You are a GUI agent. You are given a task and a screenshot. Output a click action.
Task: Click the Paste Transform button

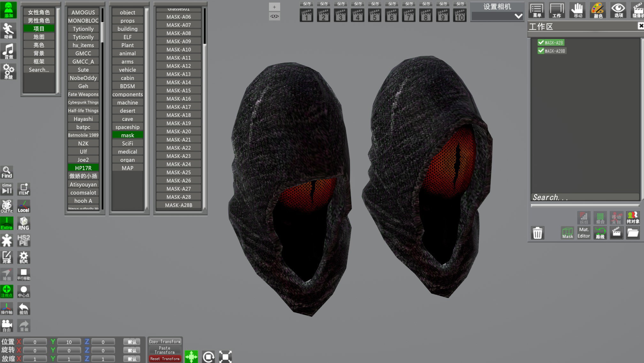coord(165,350)
